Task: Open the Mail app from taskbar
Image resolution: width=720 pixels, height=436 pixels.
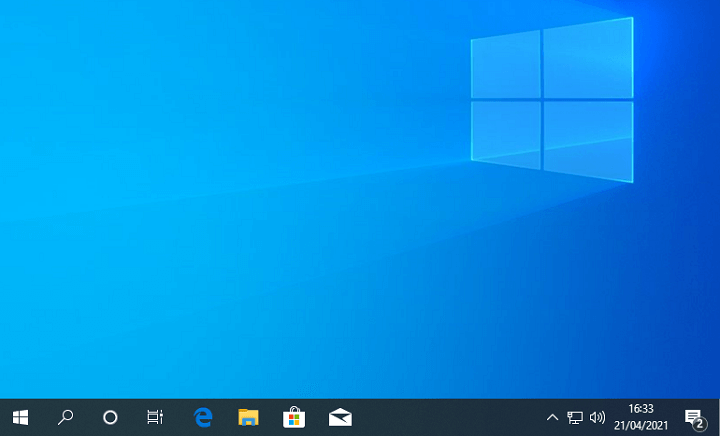Action: 340,418
